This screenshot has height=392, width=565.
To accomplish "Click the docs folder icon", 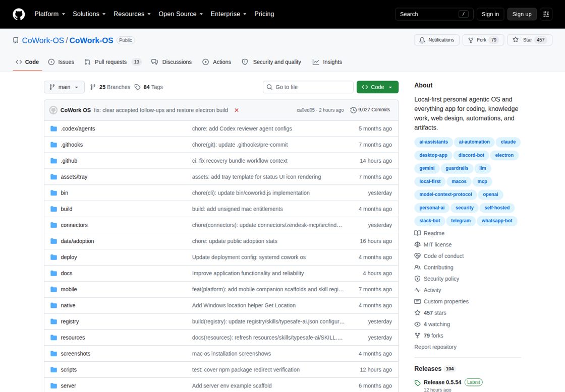I will click(x=53, y=273).
